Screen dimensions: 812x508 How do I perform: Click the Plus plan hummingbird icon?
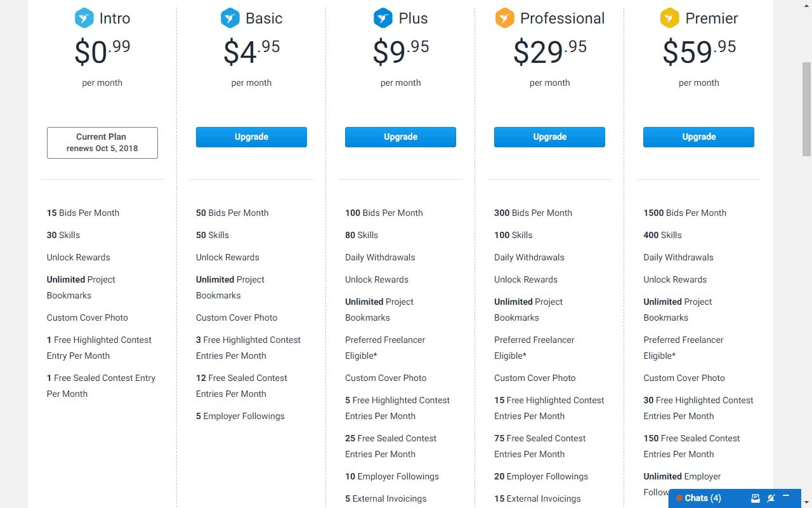tap(383, 18)
